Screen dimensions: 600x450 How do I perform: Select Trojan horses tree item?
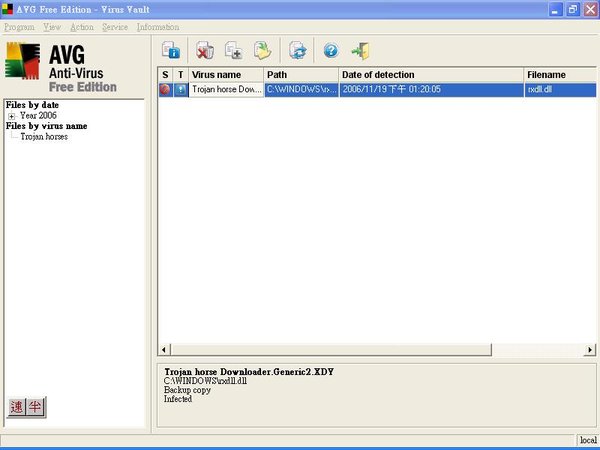tap(44, 137)
